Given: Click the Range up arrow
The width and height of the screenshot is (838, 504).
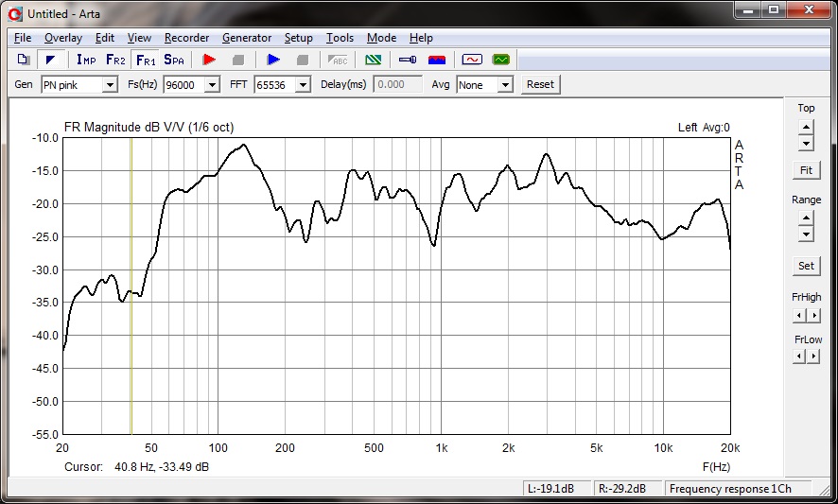Looking at the screenshot, I should (806, 217).
